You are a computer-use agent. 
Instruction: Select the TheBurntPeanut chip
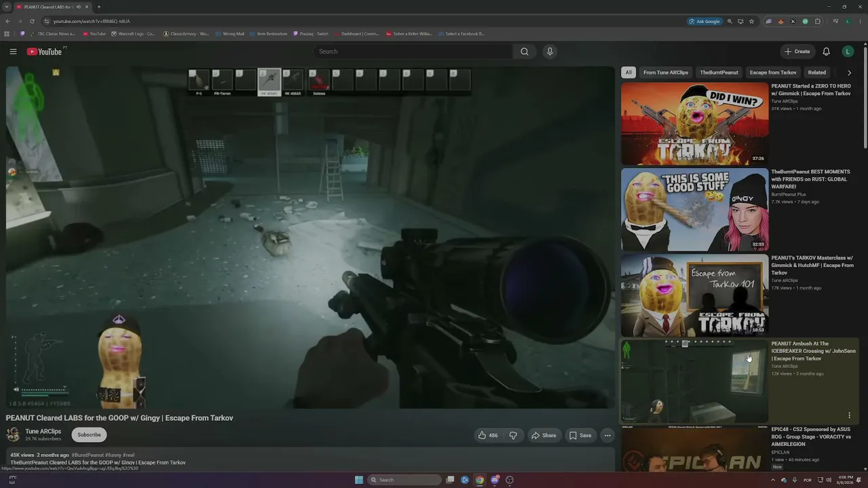point(719,73)
